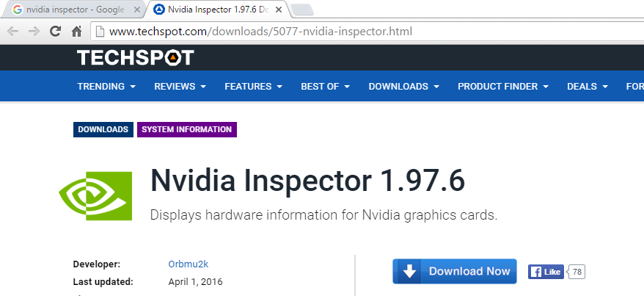
Task: Click the Download Now button
Action: [454, 271]
